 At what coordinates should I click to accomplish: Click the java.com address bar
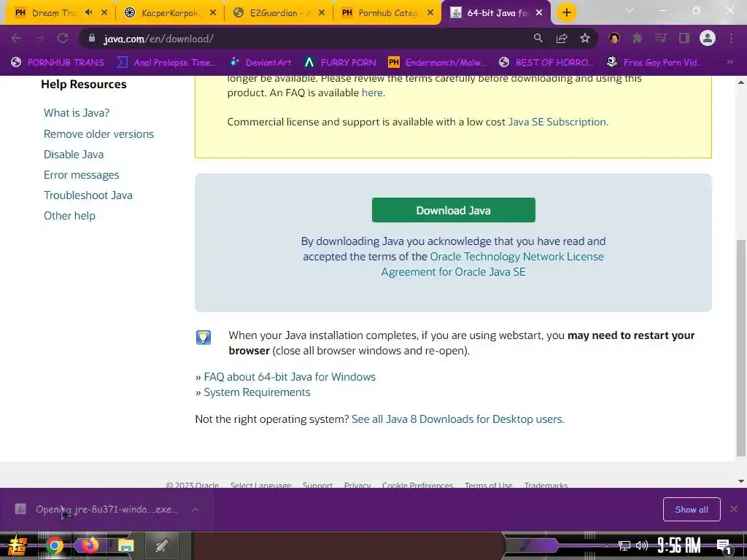(305, 39)
